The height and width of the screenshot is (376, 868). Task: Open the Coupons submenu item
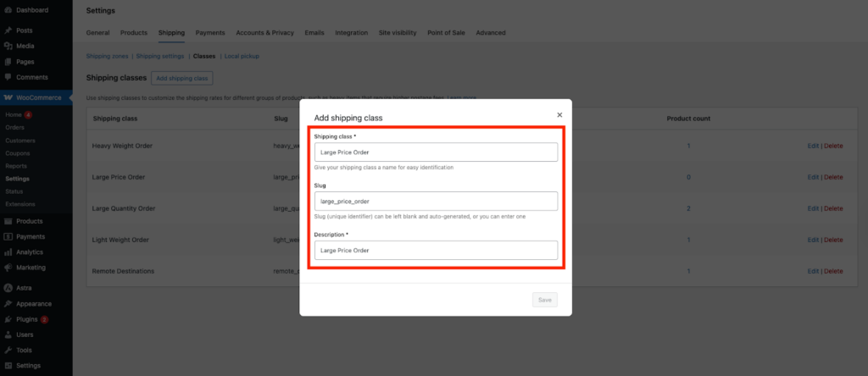click(x=18, y=153)
